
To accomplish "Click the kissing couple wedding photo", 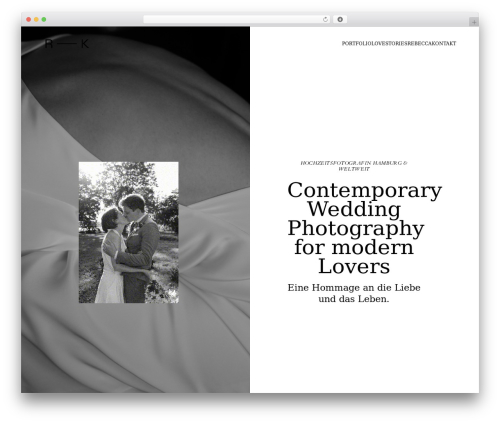I will click(129, 232).
